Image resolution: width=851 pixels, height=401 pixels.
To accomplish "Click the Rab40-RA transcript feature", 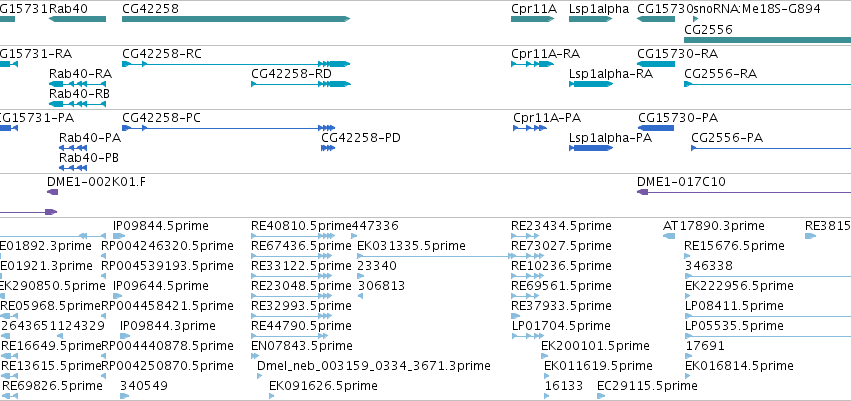I will pyautogui.click(x=77, y=84).
